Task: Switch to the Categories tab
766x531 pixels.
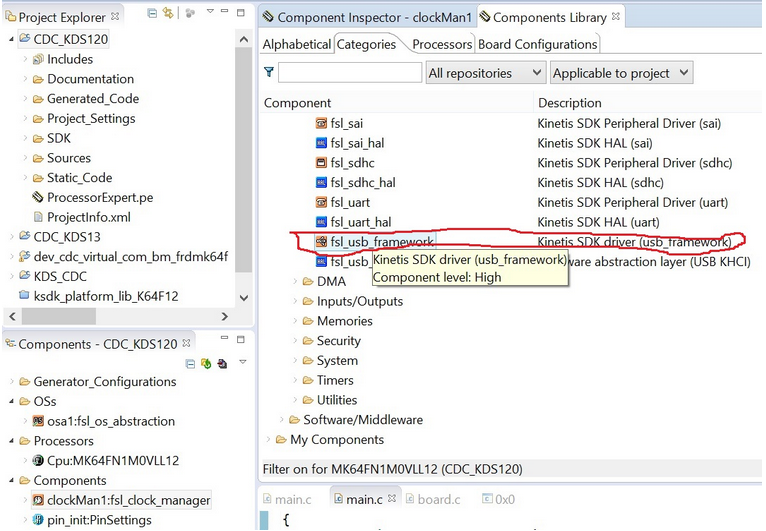Action: 366,44
